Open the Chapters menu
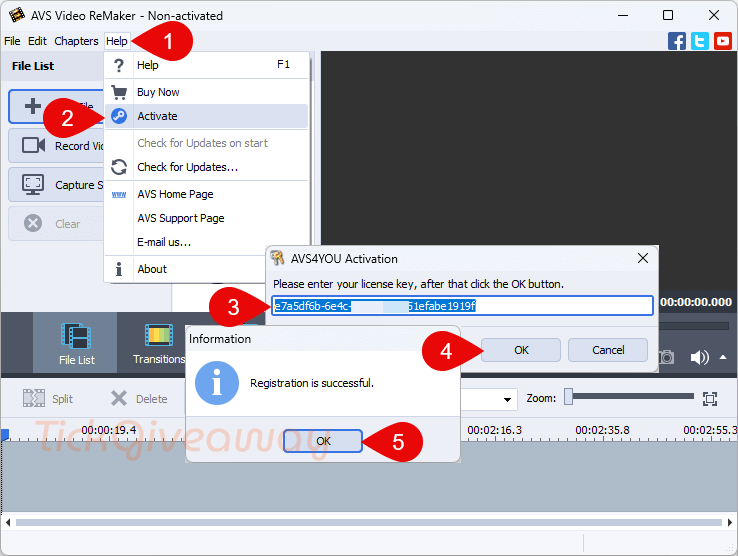Viewport: 738px width, 556px height. click(x=76, y=41)
